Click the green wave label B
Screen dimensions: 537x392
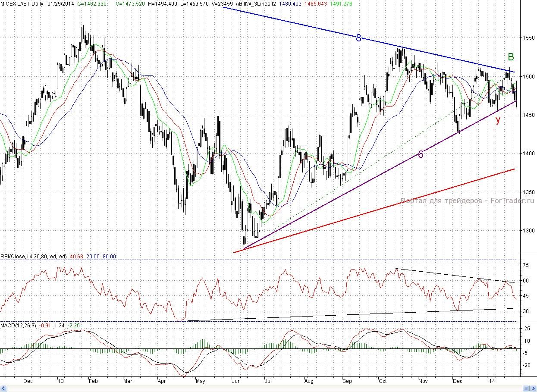pos(511,57)
